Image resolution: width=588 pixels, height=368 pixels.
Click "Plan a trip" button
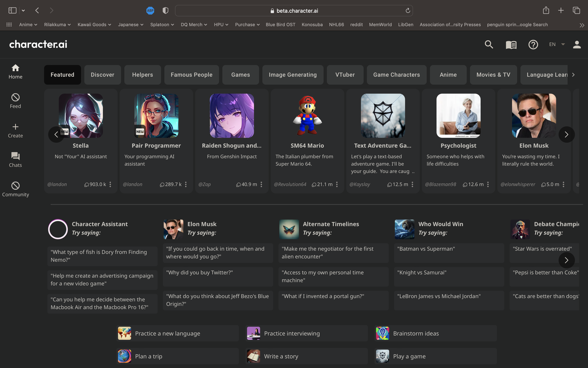coord(177,356)
